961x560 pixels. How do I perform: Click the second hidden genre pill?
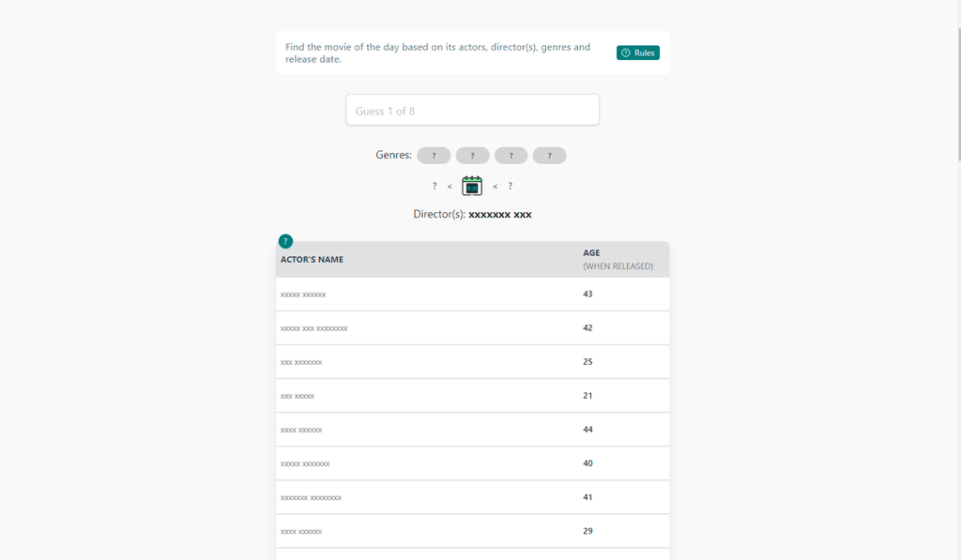472,156
